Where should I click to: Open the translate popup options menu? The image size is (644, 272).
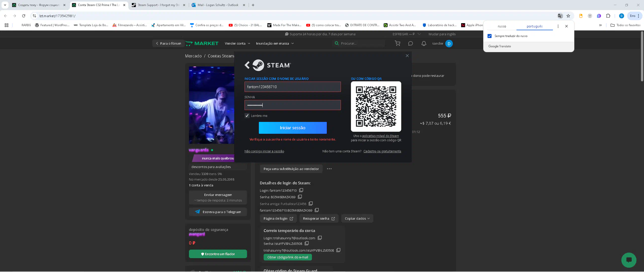[x=558, y=26]
